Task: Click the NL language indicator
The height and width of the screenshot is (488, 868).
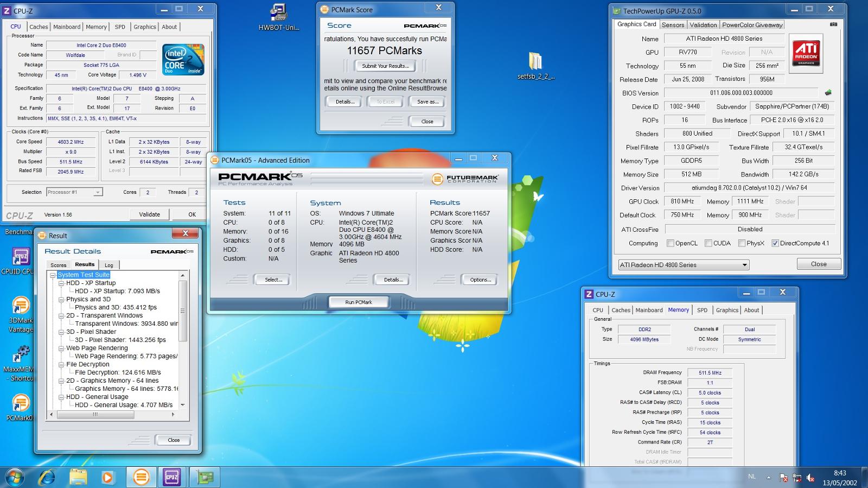Action: tap(751, 477)
